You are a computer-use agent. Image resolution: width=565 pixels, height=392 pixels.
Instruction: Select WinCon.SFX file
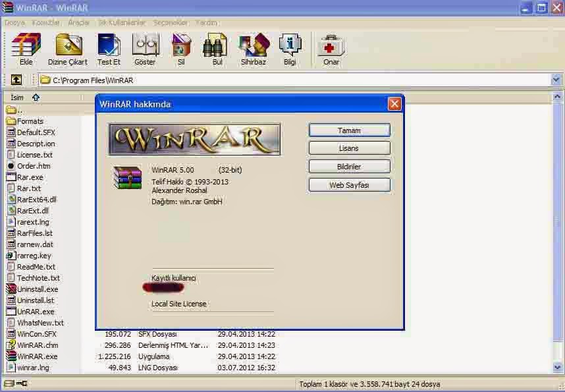32,334
